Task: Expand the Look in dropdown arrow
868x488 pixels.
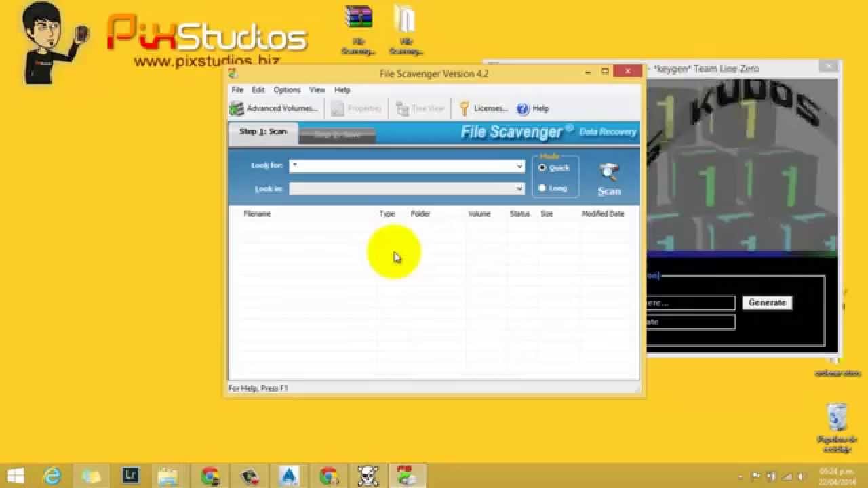Action: tap(519, 188)
